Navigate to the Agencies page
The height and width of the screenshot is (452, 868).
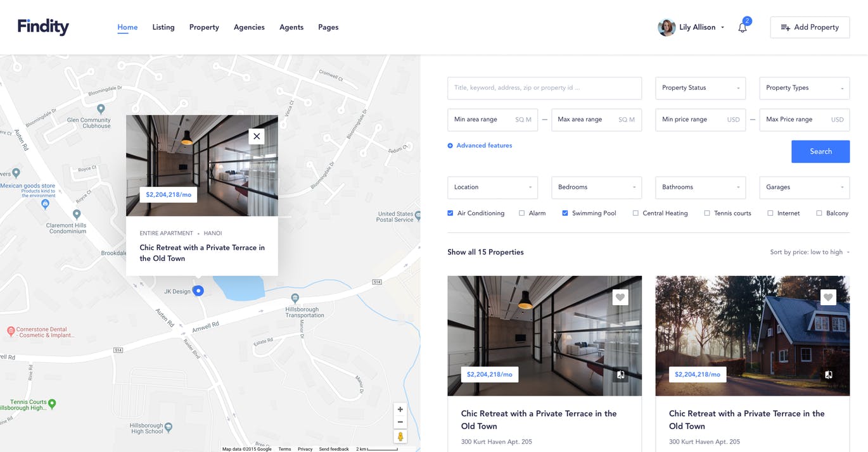click(x=248, y=27)
